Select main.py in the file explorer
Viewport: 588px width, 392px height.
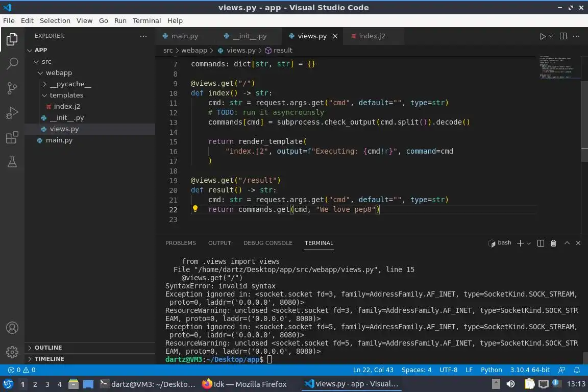[x=90, y=140]
